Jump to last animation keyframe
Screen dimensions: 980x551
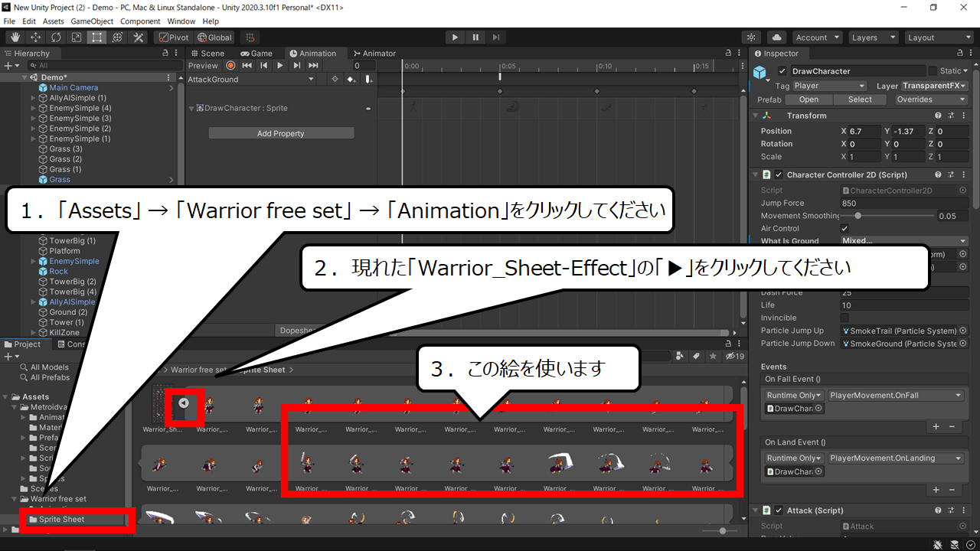click(314, 66)
